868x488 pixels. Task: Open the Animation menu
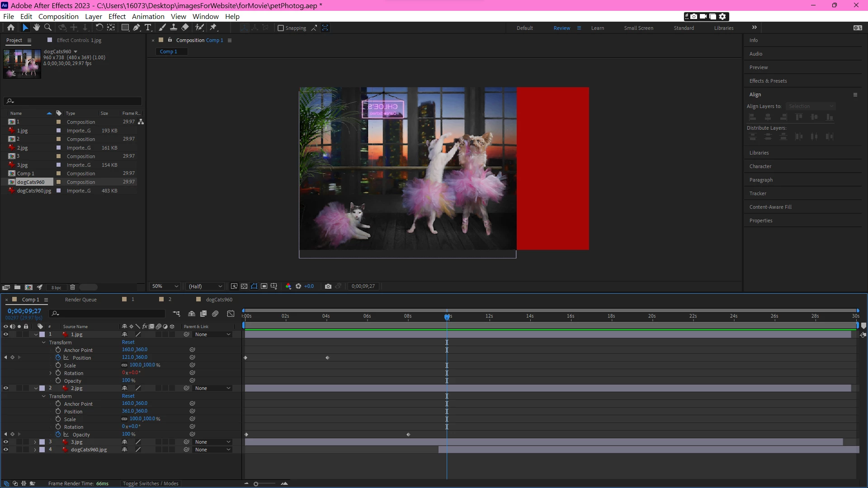click(x=148, y=16)
